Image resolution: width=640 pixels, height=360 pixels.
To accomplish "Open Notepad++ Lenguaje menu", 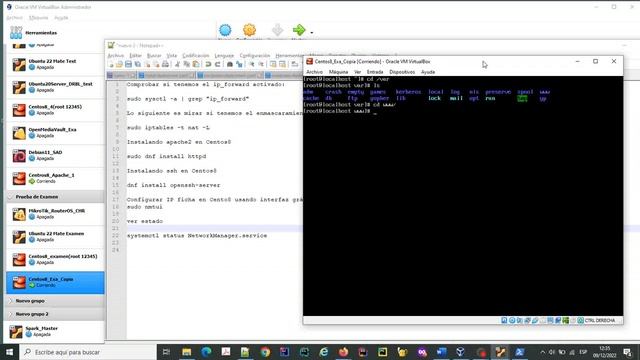I will (x=224, y=56).
